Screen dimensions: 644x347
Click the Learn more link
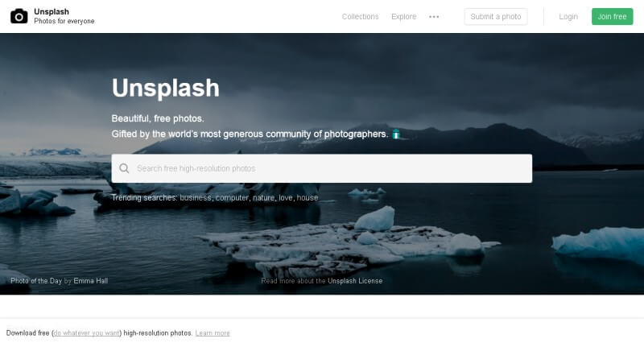pos(213,333)
